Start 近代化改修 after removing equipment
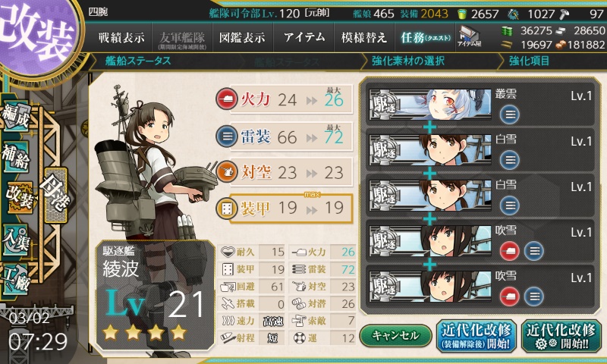 [476, 336]
